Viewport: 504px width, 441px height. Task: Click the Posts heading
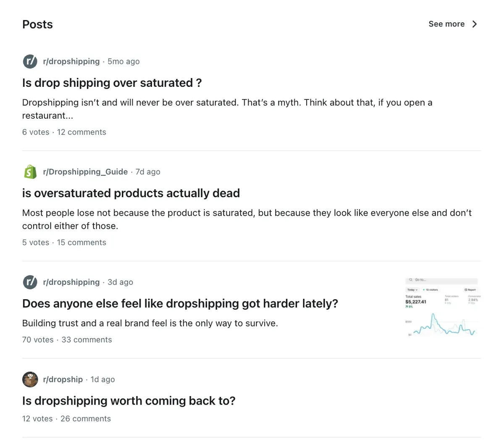37,24
